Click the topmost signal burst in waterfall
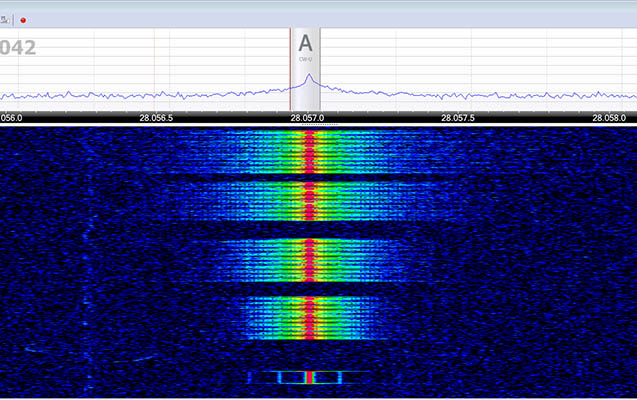 pyautogui.click(x=309, y=150)
